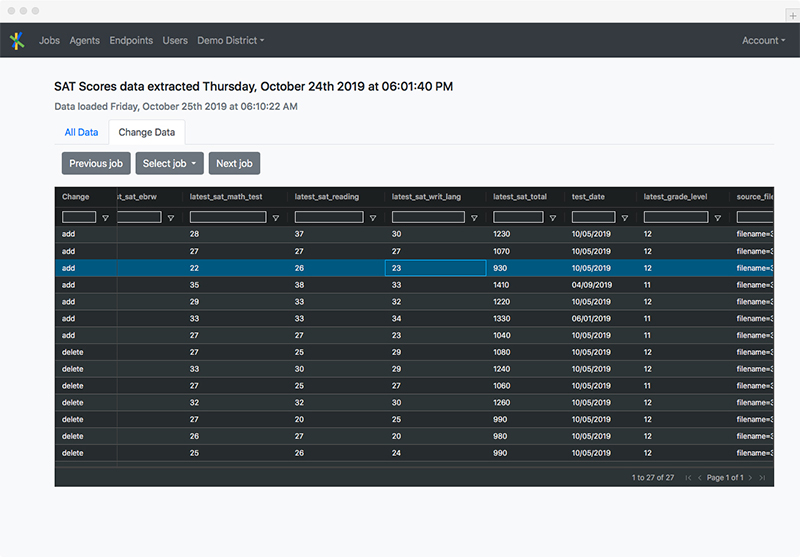The height and width of the screenshot is (557, 800).
Task: Go to last page of grid
Action: 762,478
